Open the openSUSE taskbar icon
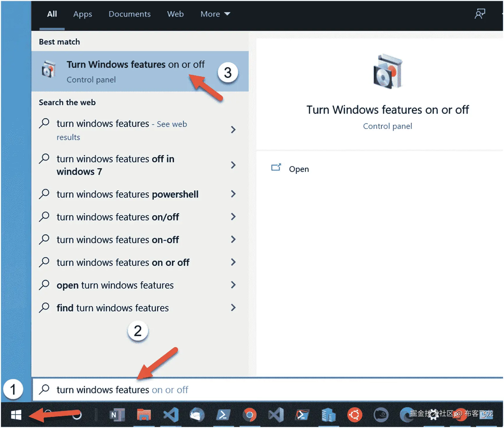504x428 pixels. [x=381, y=415]
